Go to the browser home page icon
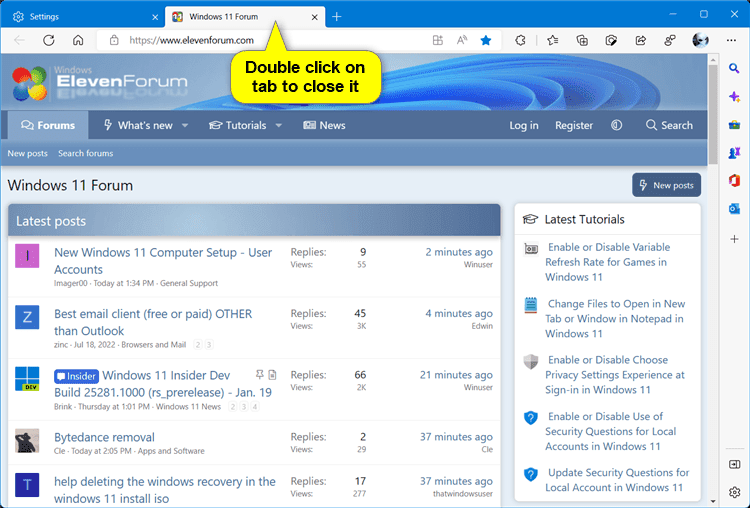750x508 pixels. 78,40
